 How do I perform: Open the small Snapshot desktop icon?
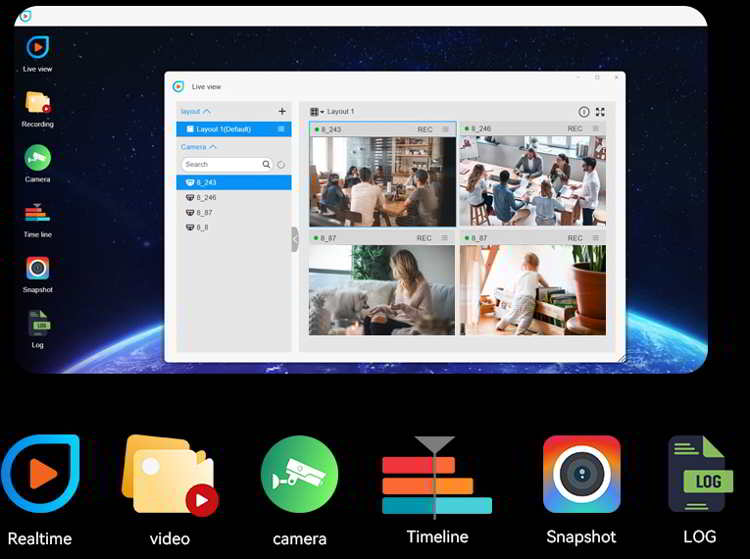click(x=37, y=268)
